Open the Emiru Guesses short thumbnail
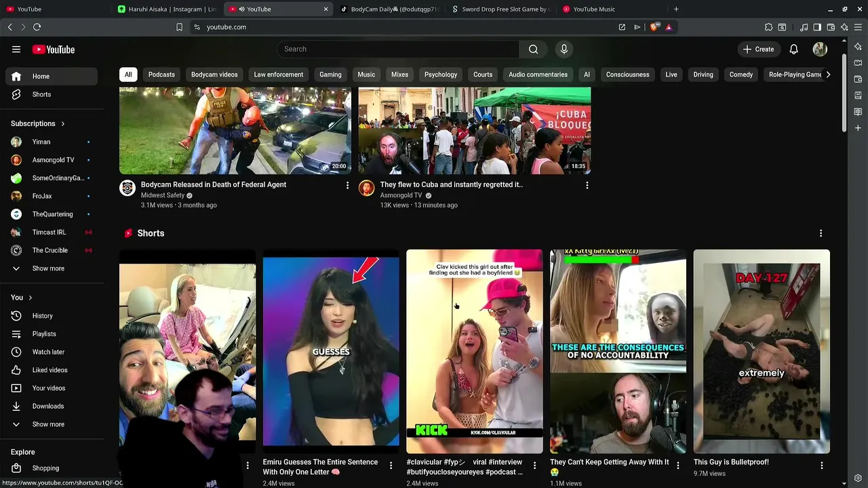868x488 pixels. click(x=331, y=351)
